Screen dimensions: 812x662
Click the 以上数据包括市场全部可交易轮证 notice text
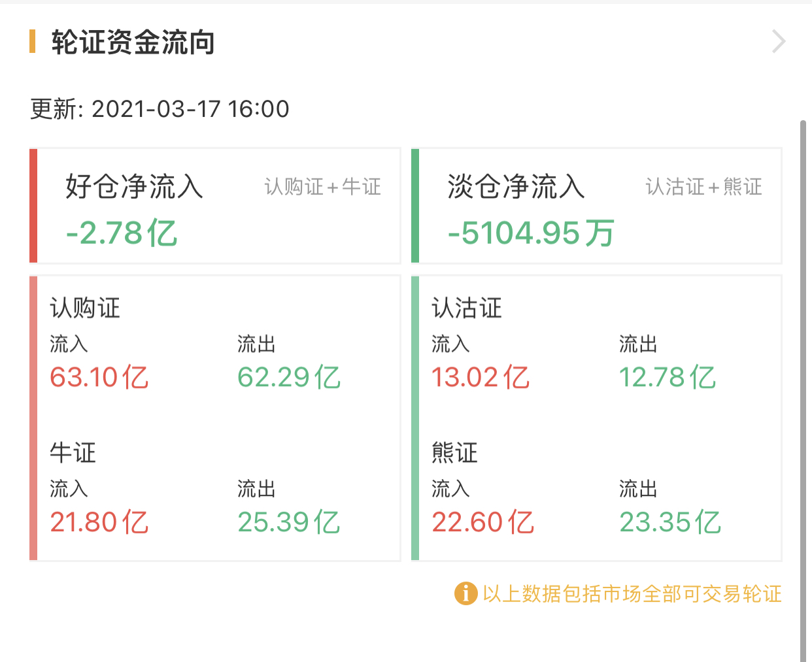(632, 593)
